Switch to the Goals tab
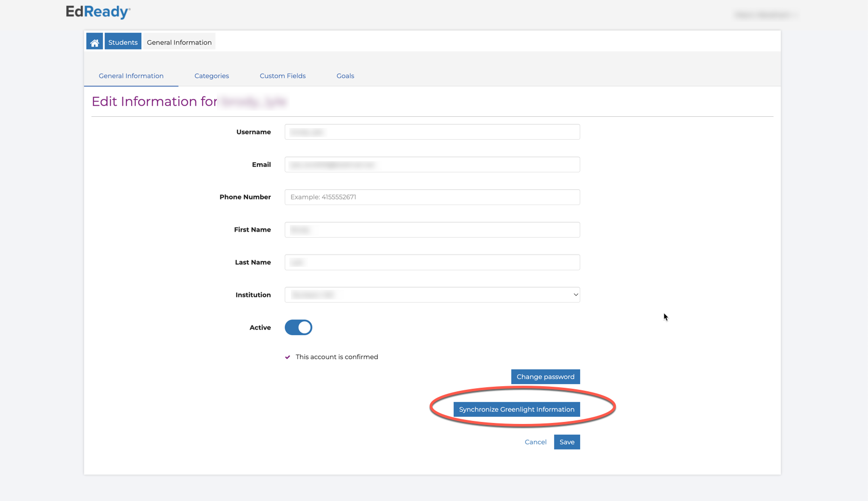Viewport: 868px width, 501px height. pyautogui.click(x=345, y=76)
